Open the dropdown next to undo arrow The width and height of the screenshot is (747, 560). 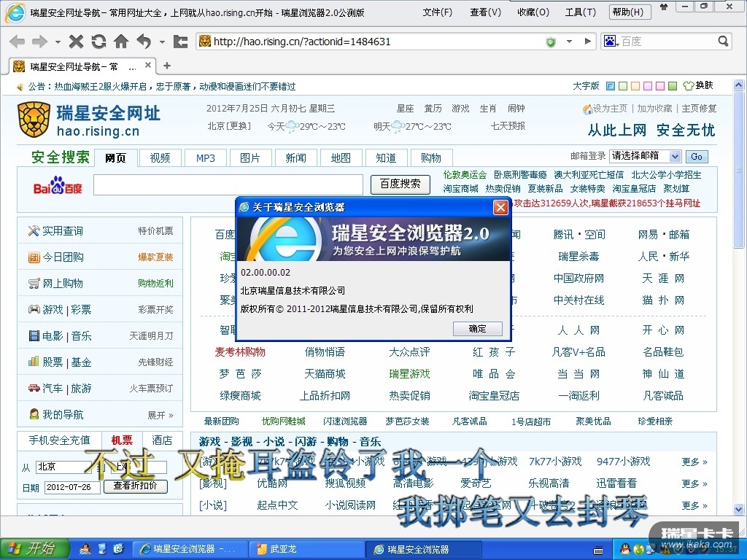pos(162,42)
